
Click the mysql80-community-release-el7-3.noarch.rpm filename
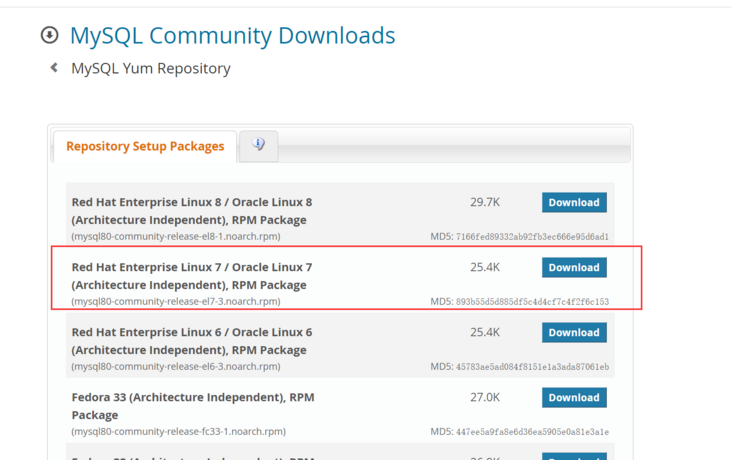pyautogui.click(x=176, y=302)
